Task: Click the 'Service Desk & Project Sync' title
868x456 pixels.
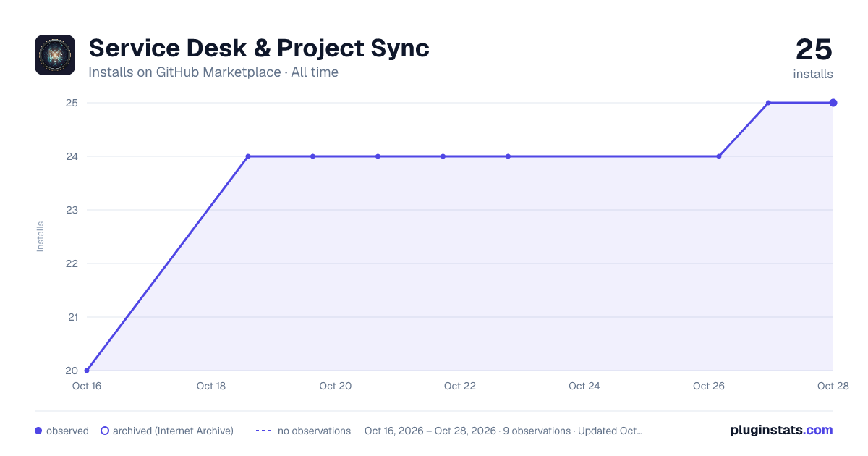Action: pyautogui.click(x=259, y=48)
